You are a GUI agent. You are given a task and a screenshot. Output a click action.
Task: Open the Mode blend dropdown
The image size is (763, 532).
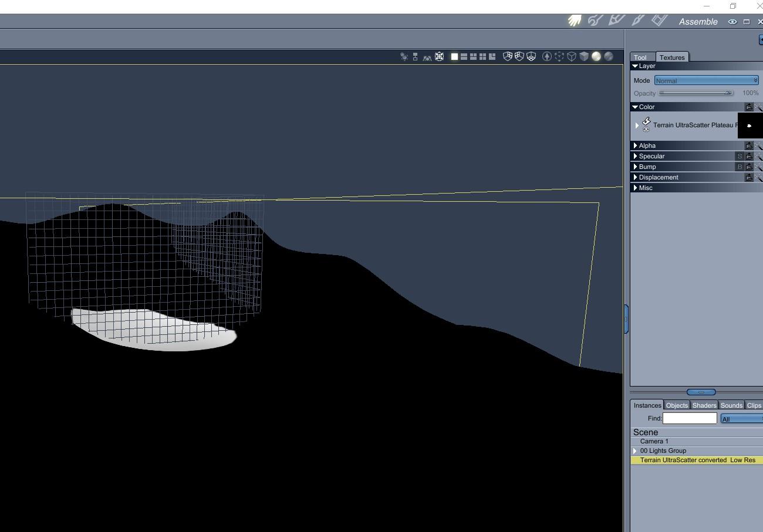click(707, 80)
